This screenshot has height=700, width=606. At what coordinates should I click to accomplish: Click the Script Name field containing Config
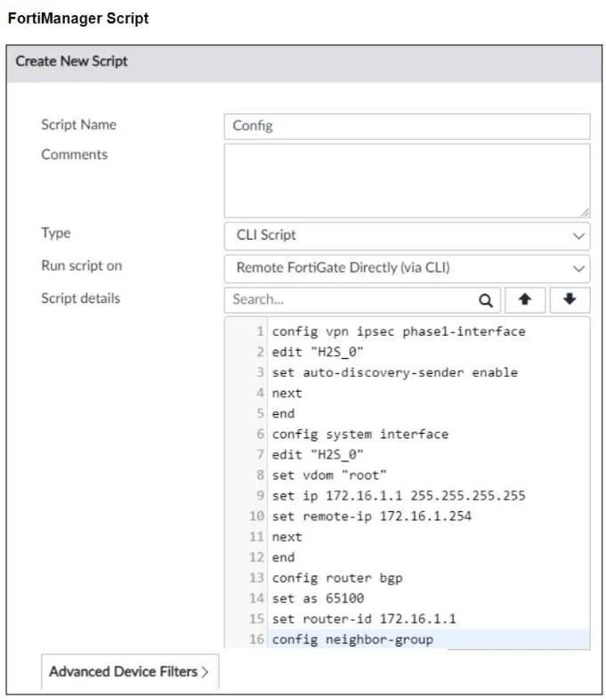(408, 126)
